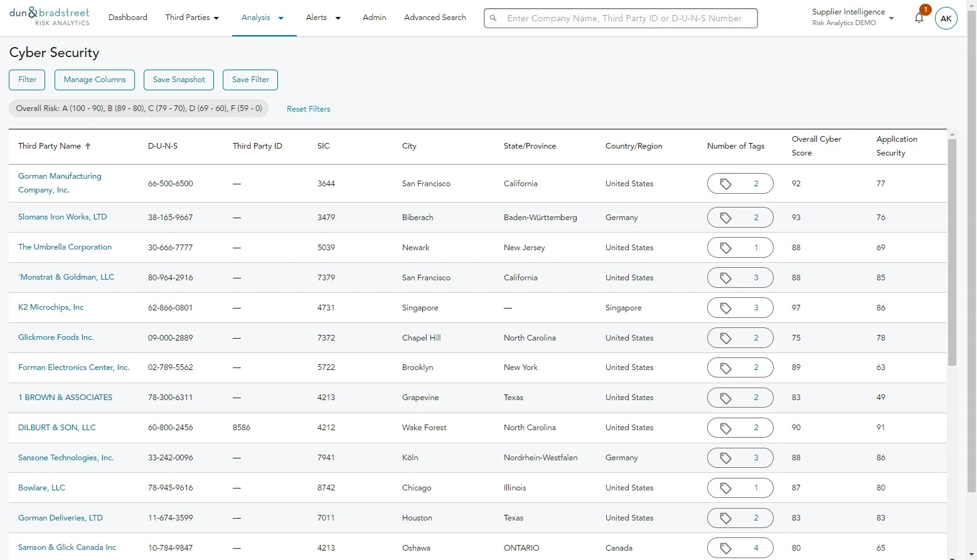Open Advanced Search
The image size is (977, 560).
[435, 18]
